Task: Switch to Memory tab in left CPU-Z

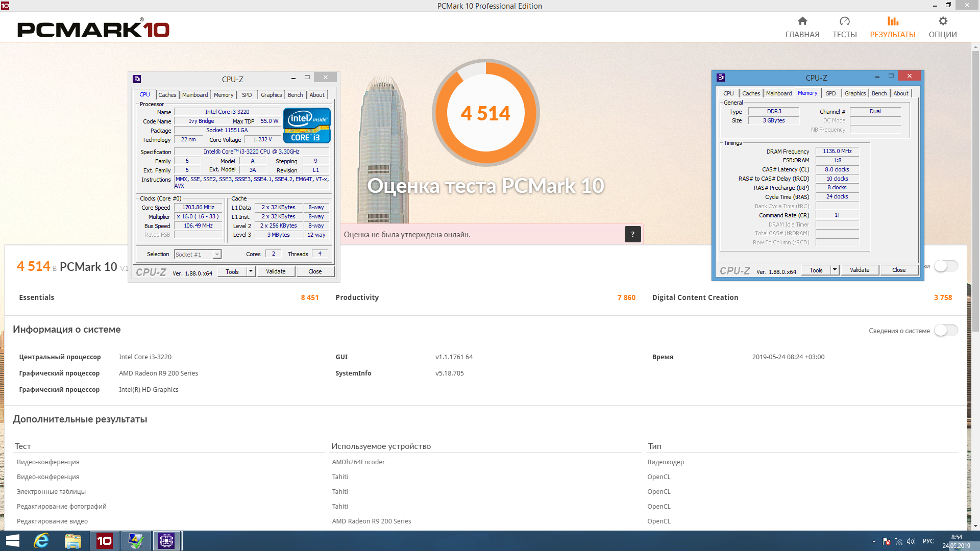Action: tap(224, 94)
